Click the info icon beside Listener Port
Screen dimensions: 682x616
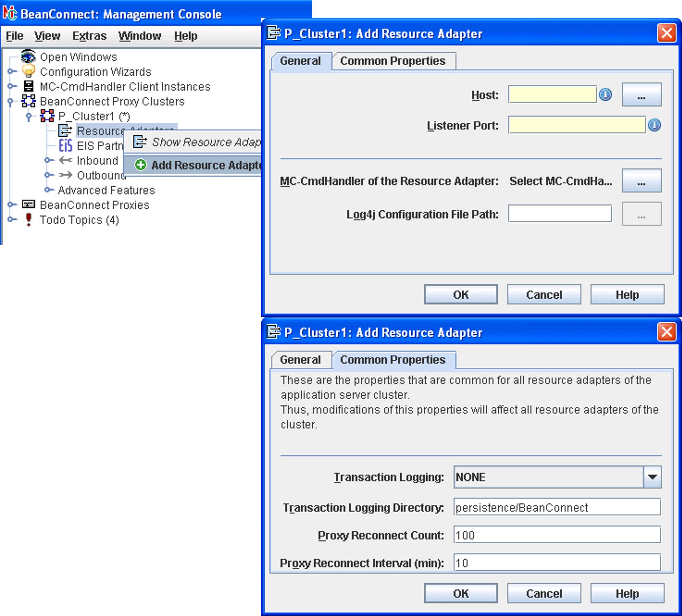(654, 125)
